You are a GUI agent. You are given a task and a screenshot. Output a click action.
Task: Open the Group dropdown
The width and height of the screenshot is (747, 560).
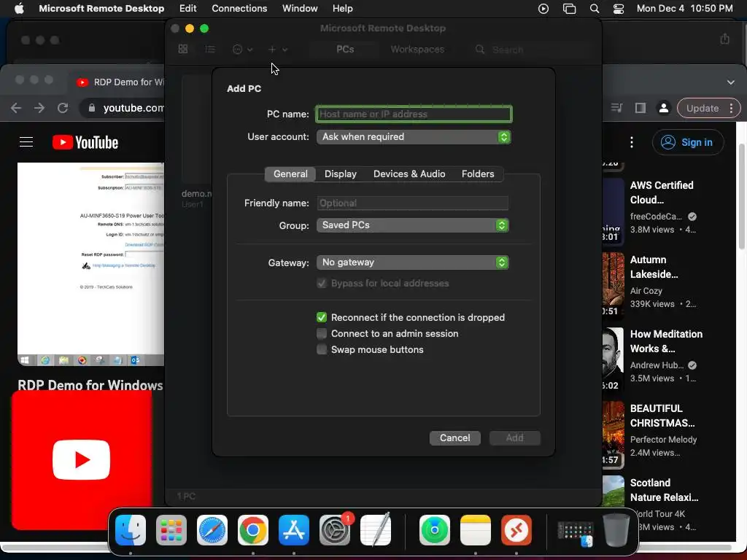click(413, 225)
